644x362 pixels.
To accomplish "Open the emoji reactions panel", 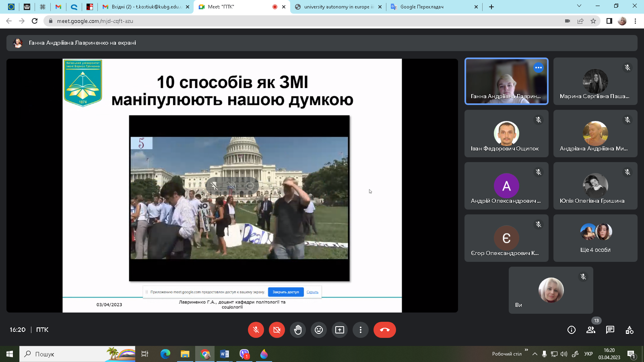I will tap(319, 329).
